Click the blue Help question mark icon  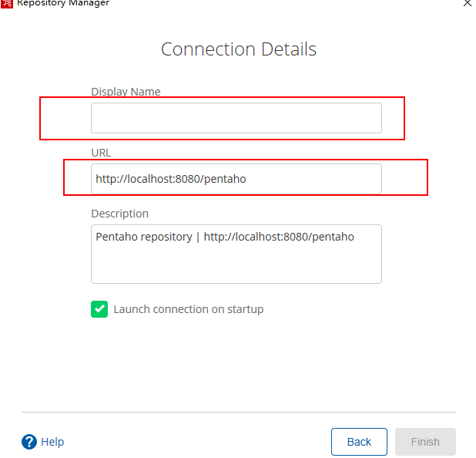29,442
